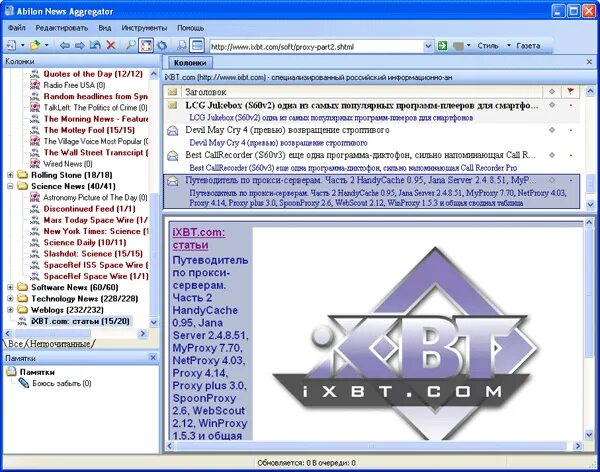Image resolution: width=600 pixels, height=472 pixels.
Task: Toggle diamond marker on Best CallRecorder row
Action: [552, 155]
